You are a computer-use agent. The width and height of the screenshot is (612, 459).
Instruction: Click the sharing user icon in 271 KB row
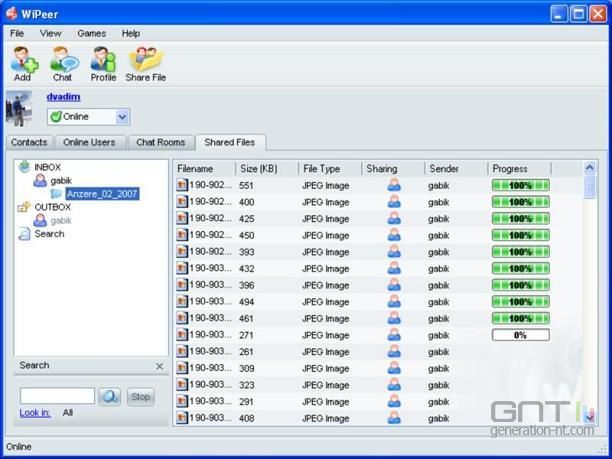394,334
